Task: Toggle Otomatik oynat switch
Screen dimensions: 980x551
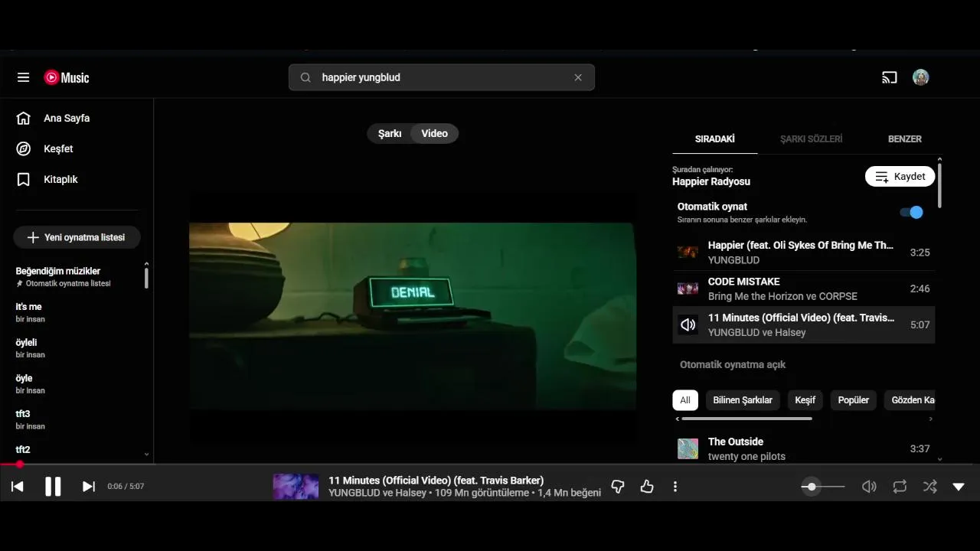Action: [x=911, y=213]
